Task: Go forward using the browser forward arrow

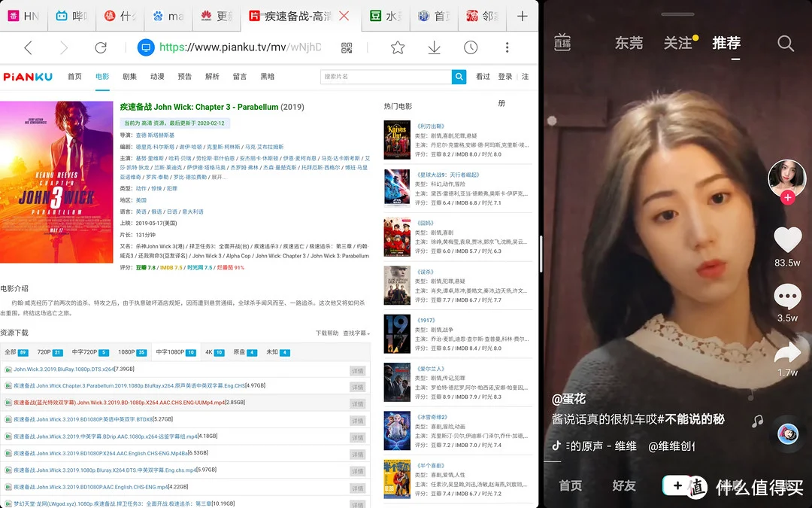Action: 64,47
